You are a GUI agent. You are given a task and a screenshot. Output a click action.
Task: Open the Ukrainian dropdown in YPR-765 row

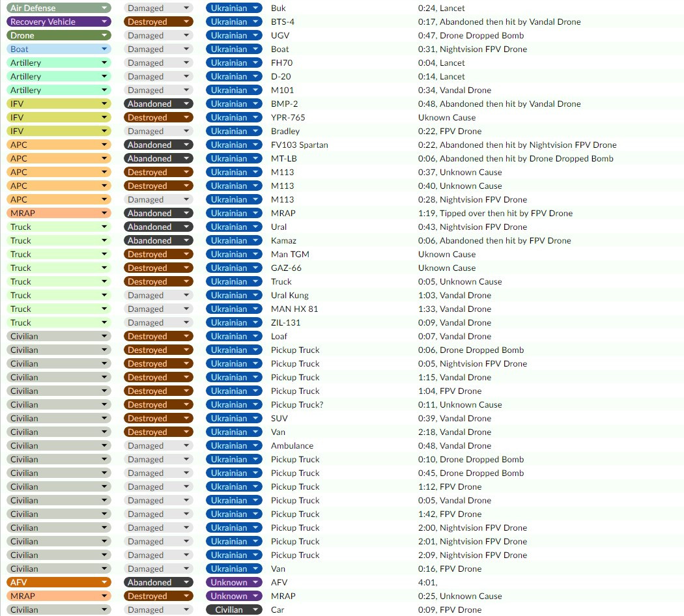pos(235,117)
